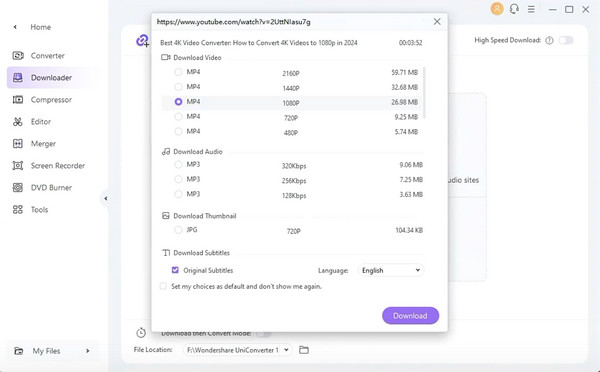Collapse the sidebar with the arrow handle
The width and height of the screenshot is (600, 372).
click(x=106, y=199)
